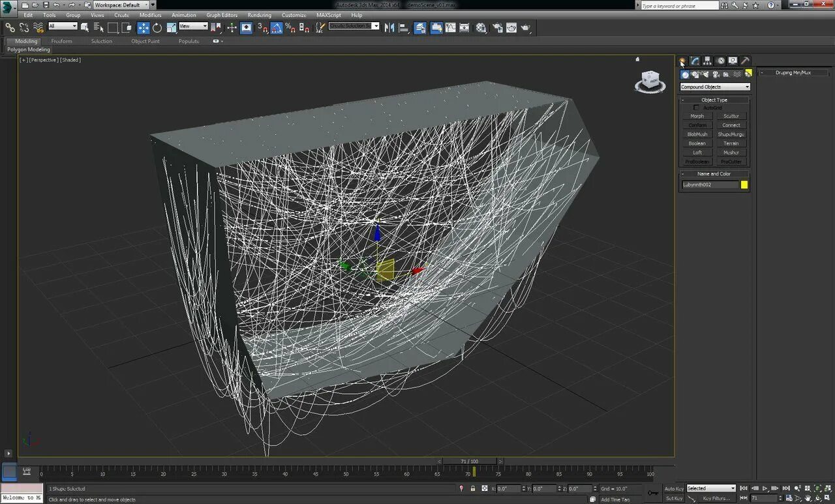The width and height of the screenshot is (835, 504).
Task: Toggle the selection lock padlock icon
Action: tap(473, 488)
